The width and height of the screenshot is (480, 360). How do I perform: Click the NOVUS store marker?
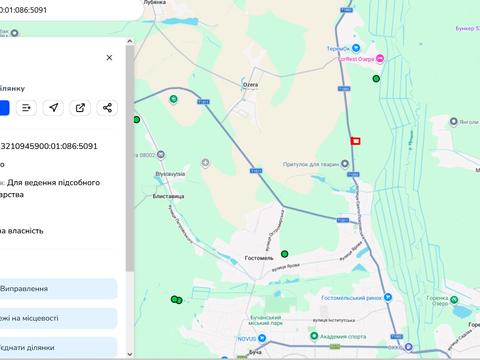coord(262,338)
